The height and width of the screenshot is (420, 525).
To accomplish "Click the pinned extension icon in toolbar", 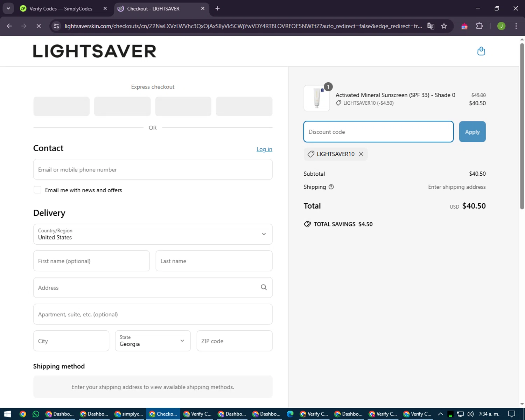I will (464, 26).
